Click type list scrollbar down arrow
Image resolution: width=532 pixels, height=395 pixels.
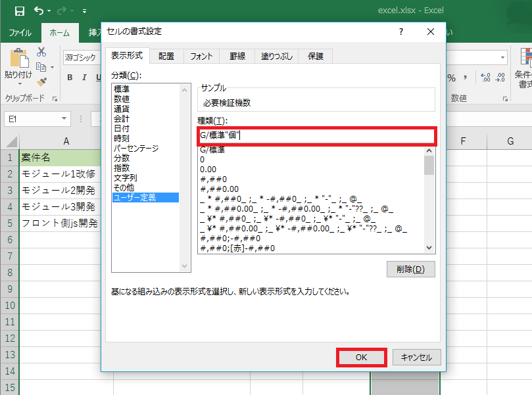(x=429, y=248)
